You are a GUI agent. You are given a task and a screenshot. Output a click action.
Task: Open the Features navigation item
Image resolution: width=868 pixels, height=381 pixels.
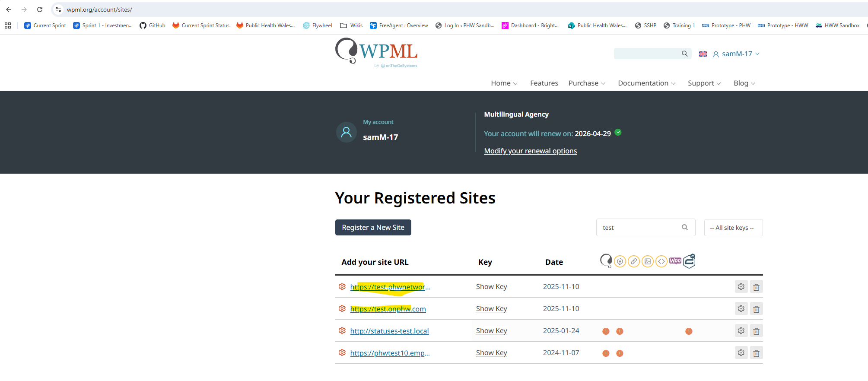[x=544, y=83]
